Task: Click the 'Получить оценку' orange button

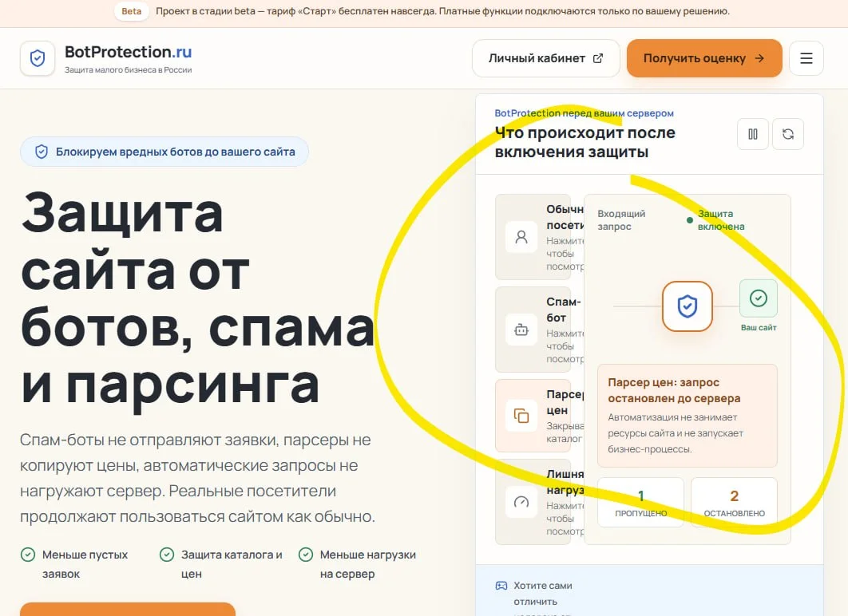Action: point(704,57)
